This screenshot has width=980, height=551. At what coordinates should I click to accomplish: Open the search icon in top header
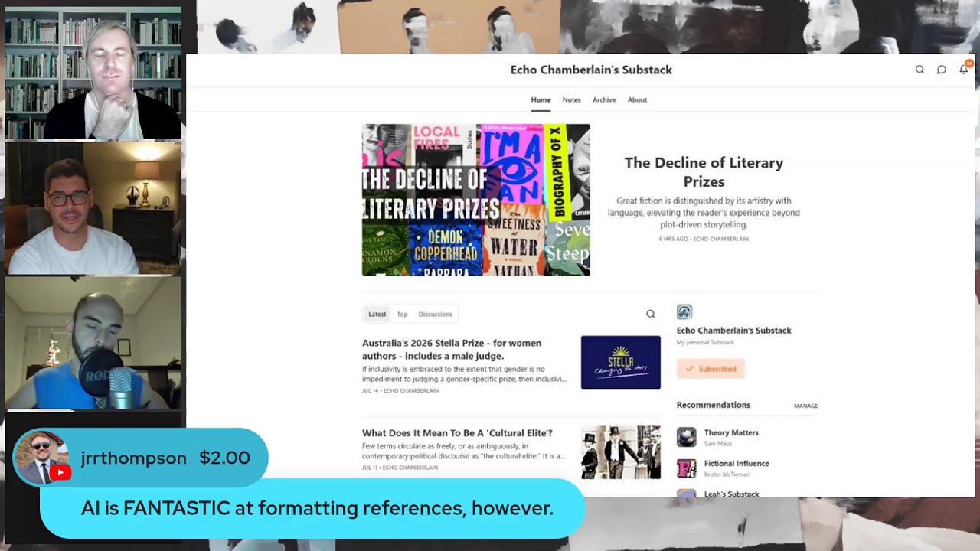coord(920,70)
